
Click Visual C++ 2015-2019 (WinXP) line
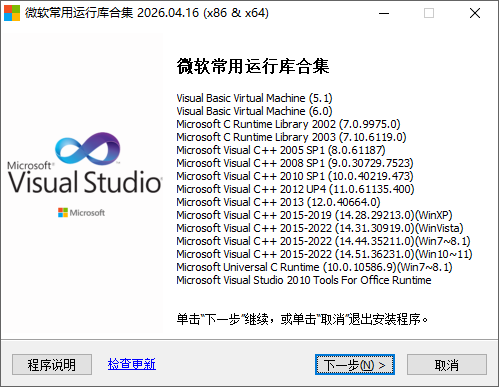point(314,215)
